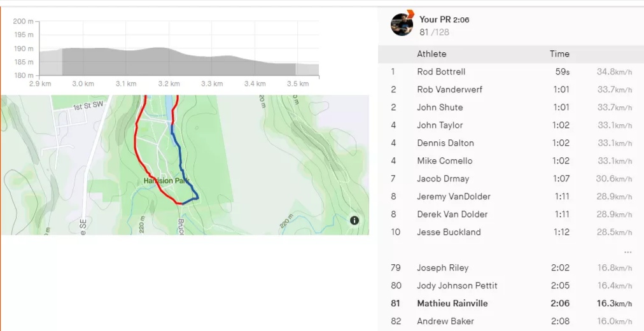Expand hidden leaderboard rows via the ellipsis
This screenshot has height=331, width=644.
tap(628, 251)
